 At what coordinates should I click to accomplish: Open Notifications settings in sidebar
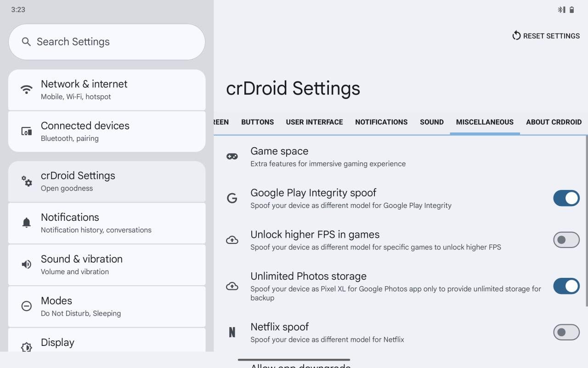[x=107, y=223]
